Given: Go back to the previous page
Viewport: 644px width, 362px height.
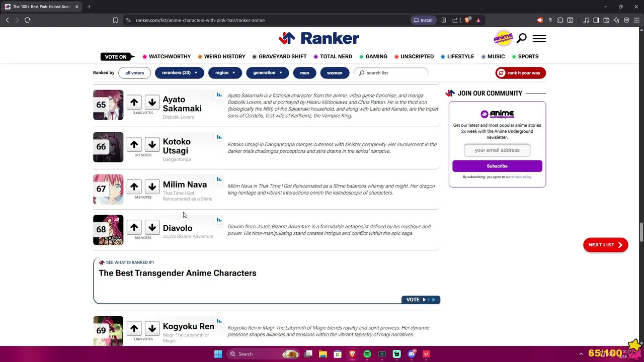Looking at the screenshot, I should click(7, 20).
